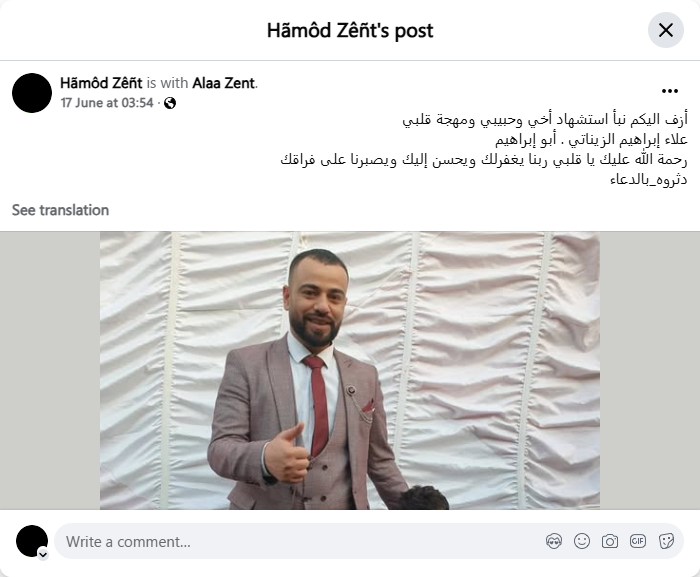
Task: Click your profile avatar beside comment box
Action: 32,541
